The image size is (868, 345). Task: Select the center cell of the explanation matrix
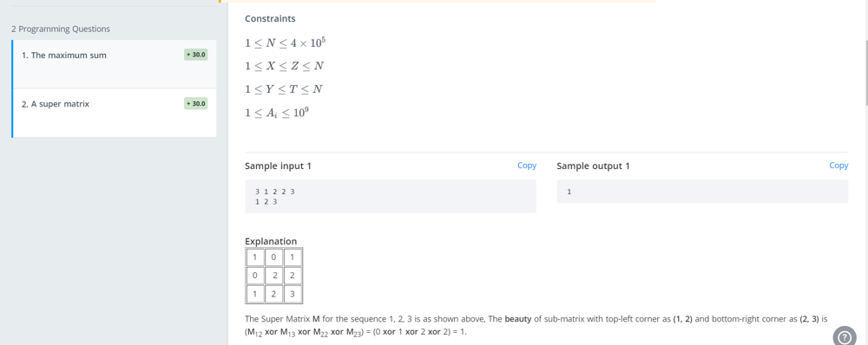[273, 276]
